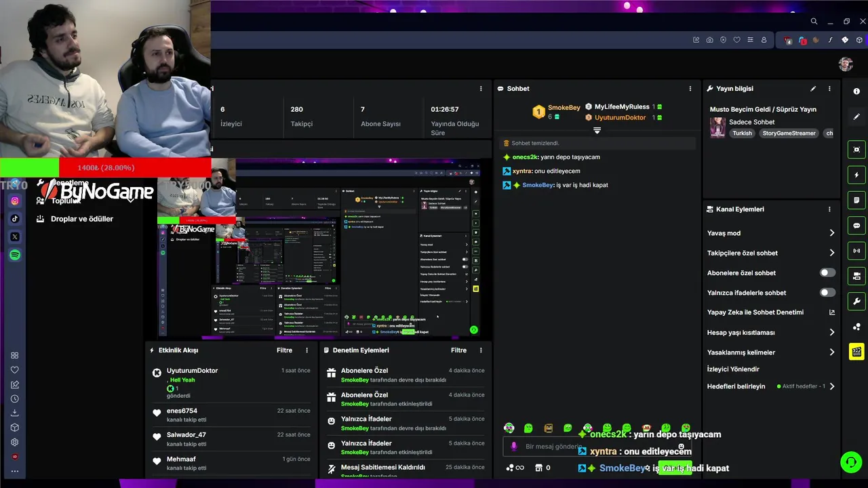The width and height of the screenshot is (868, 488).
Task: Open the history clock icon in sidebar
Action: pos(14,399)
